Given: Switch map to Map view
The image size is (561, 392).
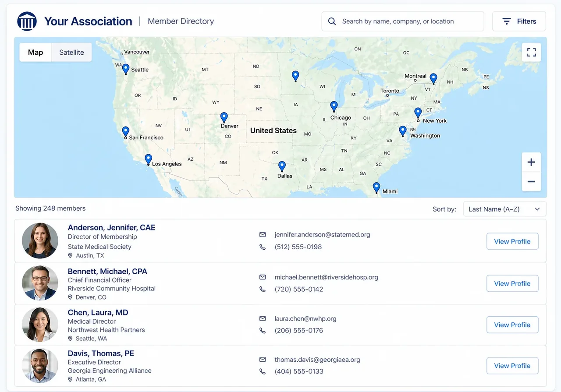Looking at the screenshot, I should click(36, 53).
